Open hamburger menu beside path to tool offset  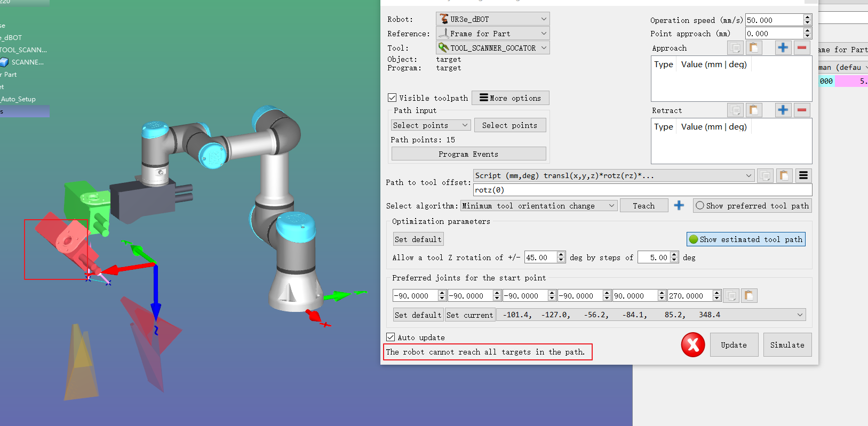(x=803, y=175)
